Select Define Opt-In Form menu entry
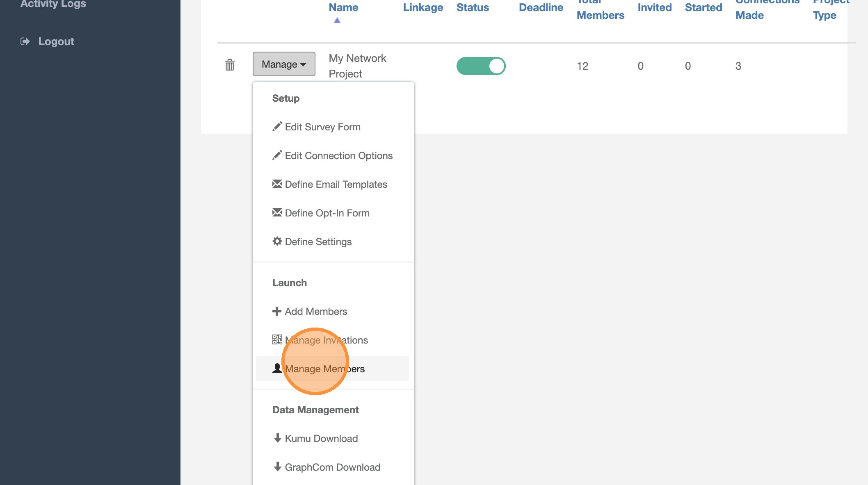Image resolution: width=868 pixels, height=485 pixels. coord(327,213)
